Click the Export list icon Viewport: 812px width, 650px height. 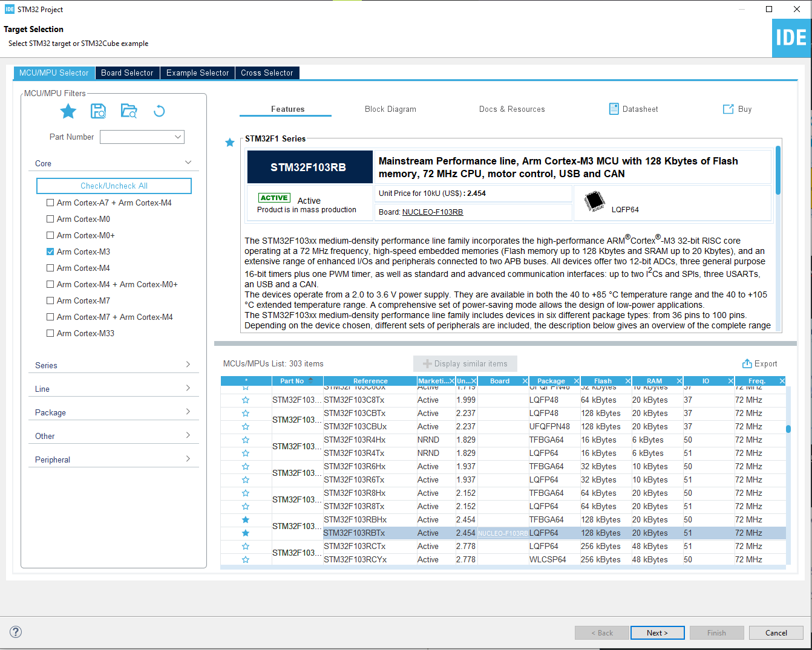[x=747, y=363]
